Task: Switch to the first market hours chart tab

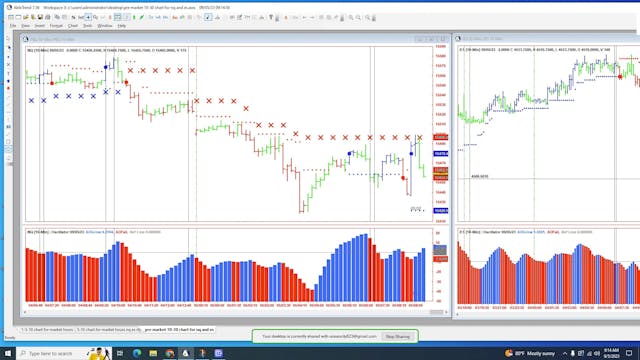Action: pyautogui.click(x=47, y=329)
